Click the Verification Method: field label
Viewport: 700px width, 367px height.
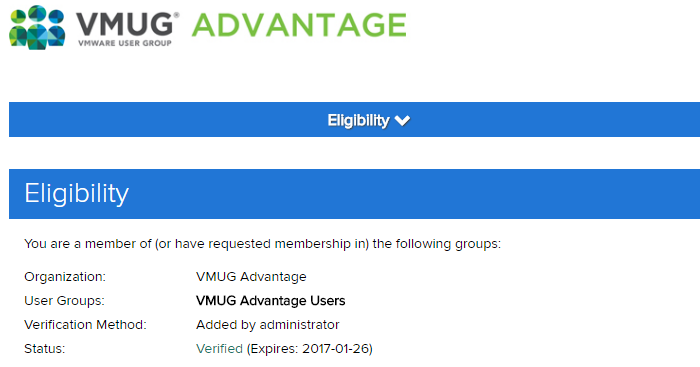[85, 325]
